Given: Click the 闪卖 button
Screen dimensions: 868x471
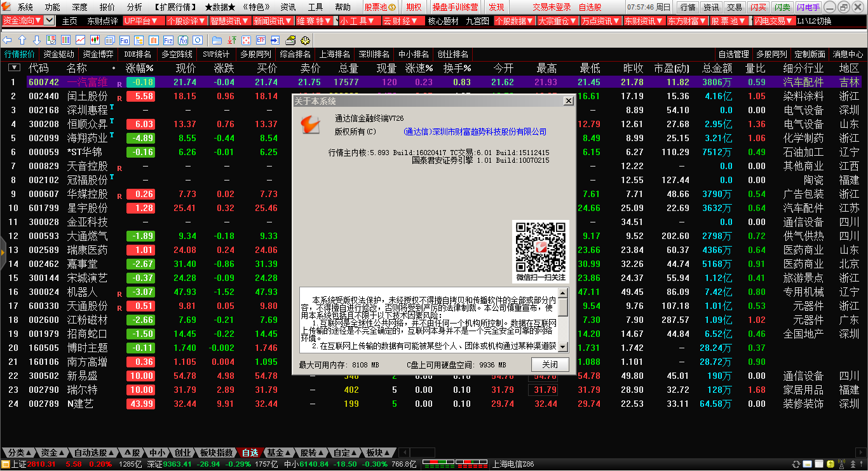Looking at the screenshot, I should pos(782,7).
